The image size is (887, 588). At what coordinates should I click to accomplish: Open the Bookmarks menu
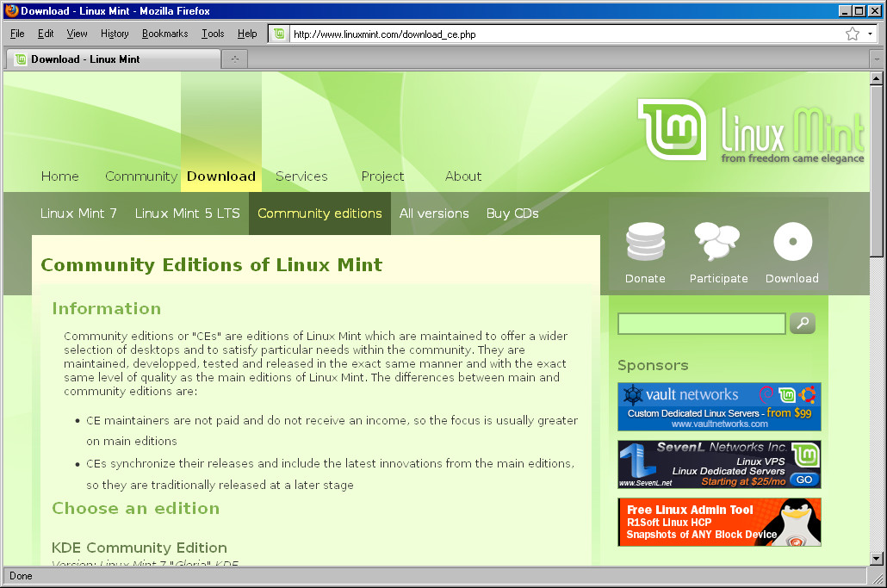coord(164,34)
